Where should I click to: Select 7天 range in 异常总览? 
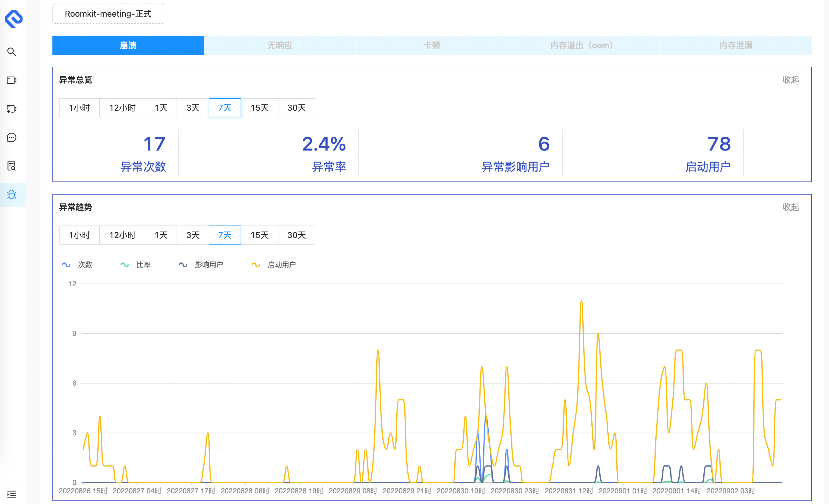225,108
